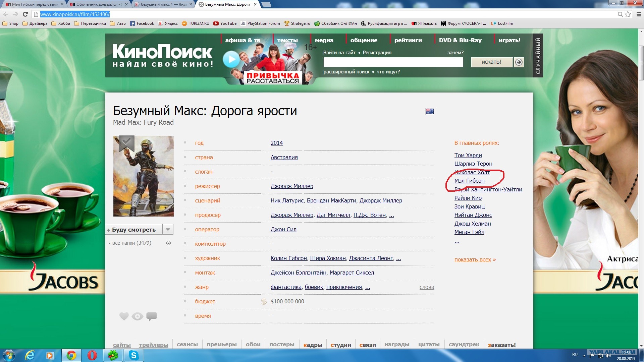Expand the producers list ellipsis

click(391, 215)
